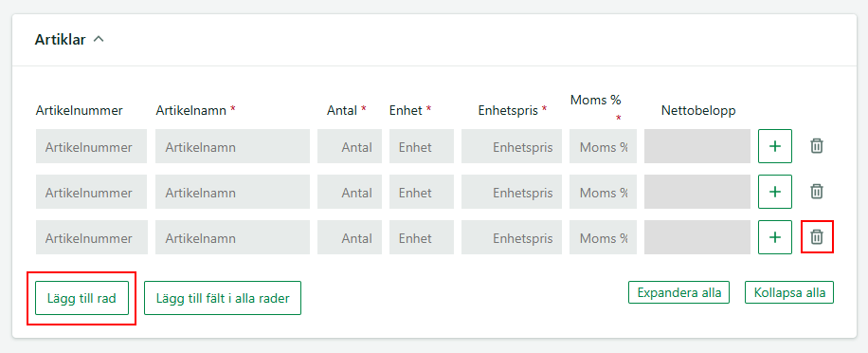Select the Enhet field in the third row
The image size is (868, 353).
coord(422,237)
